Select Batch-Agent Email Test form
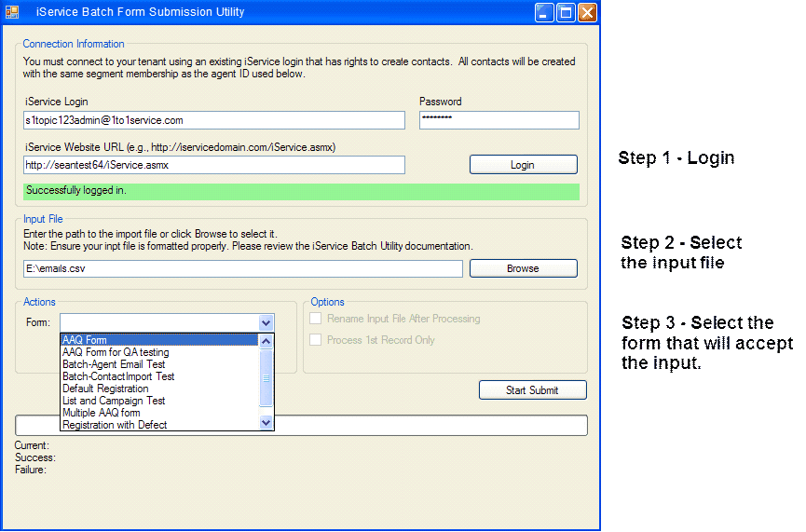Screen dimensions: 806x532 pos(159,364)
